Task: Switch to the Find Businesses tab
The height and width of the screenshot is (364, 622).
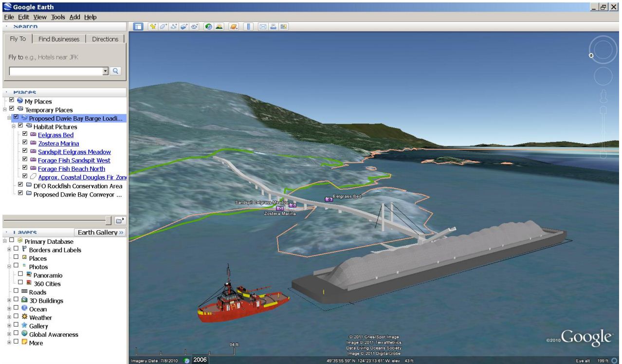Action: pos(60,39)
